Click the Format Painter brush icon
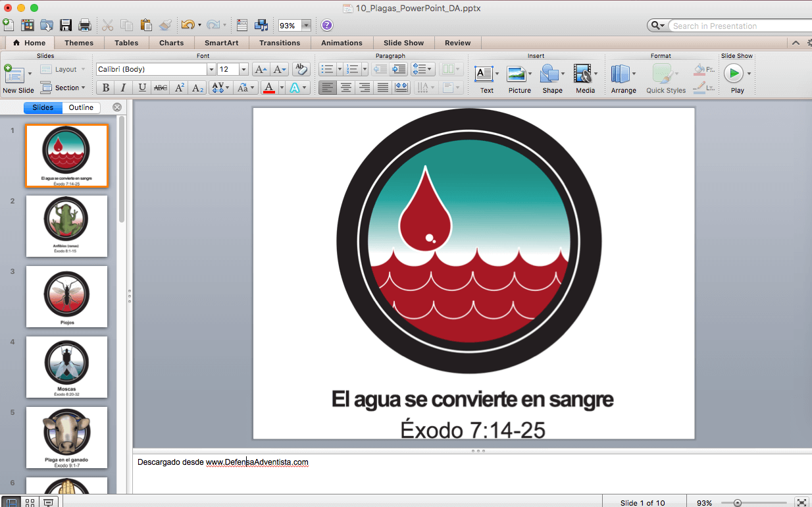 [165, 25]
